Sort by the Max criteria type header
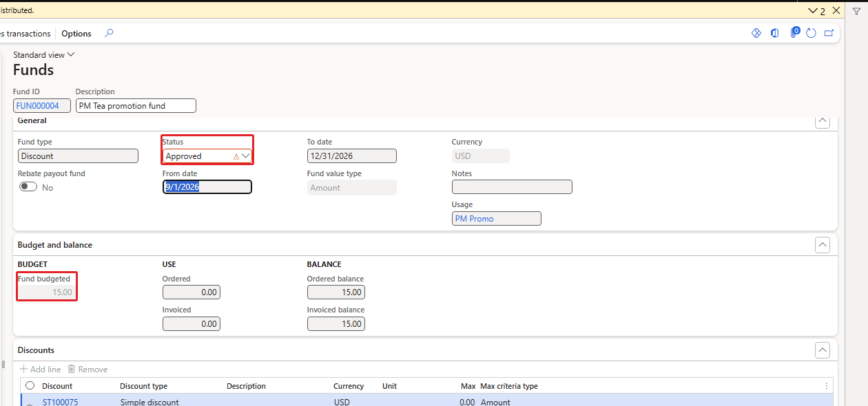868x406 pixels. click(509, 386)
